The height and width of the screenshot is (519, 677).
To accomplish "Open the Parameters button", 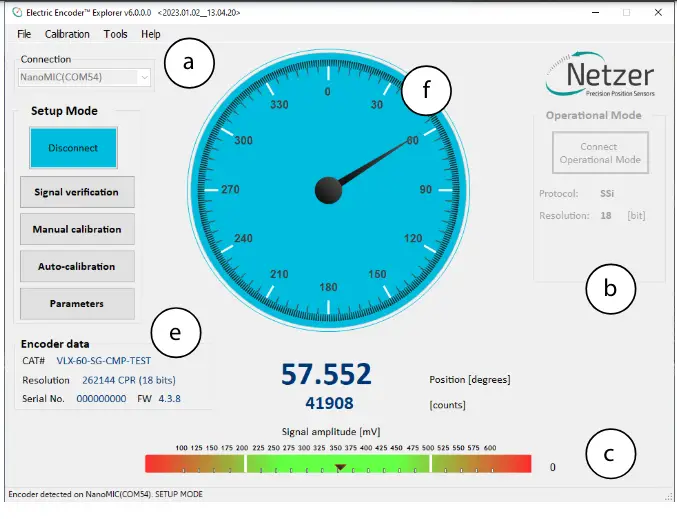I will 77,303.
